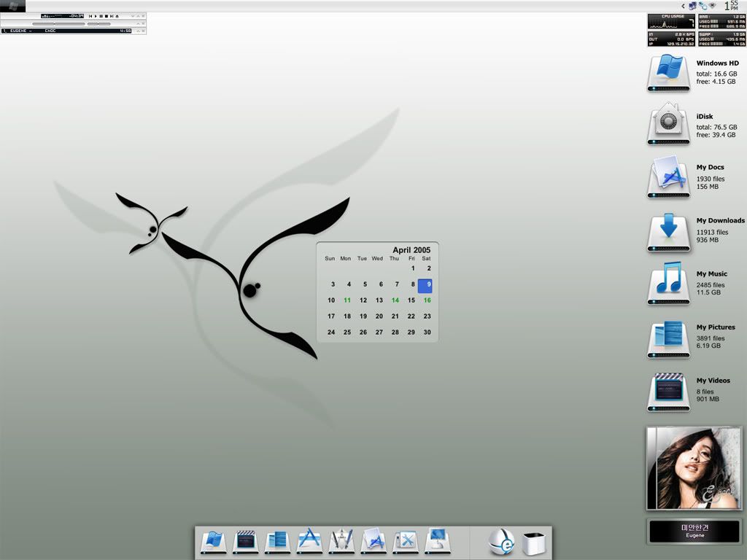Screen dimensions: 747x560
Task: Click the 'April 2005' calendar header
Action: [411, 250]
